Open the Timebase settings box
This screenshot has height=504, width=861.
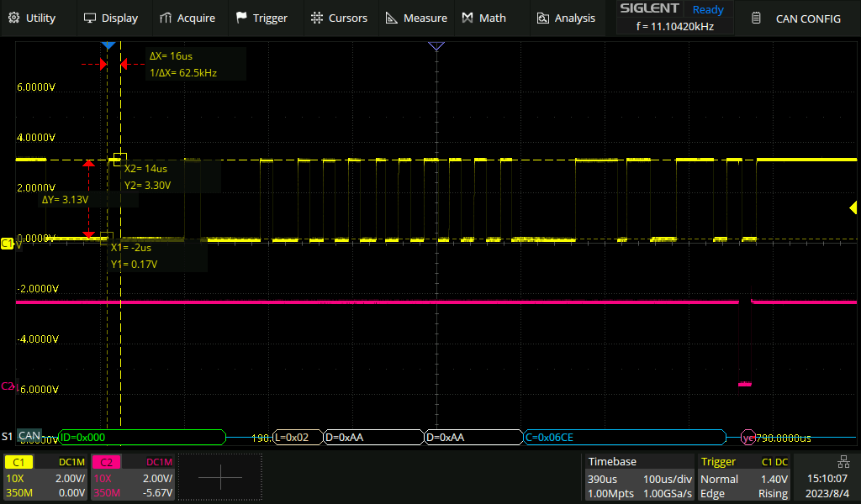coord(639,477)
